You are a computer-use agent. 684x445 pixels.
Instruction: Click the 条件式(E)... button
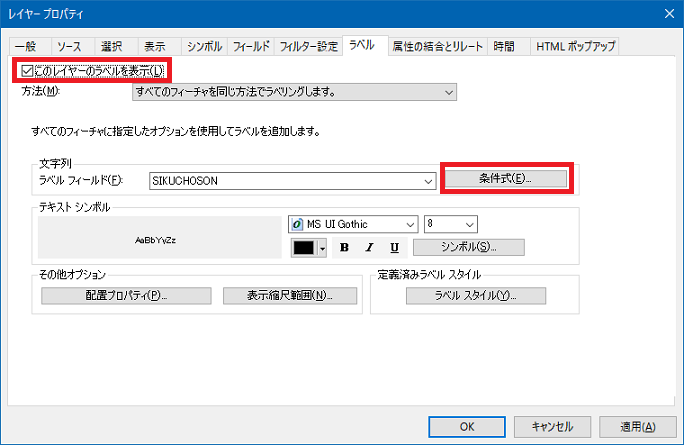tap(506, 178)
